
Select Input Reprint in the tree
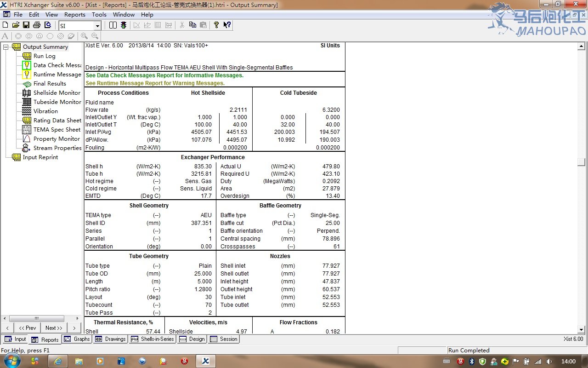click(40, 157)
